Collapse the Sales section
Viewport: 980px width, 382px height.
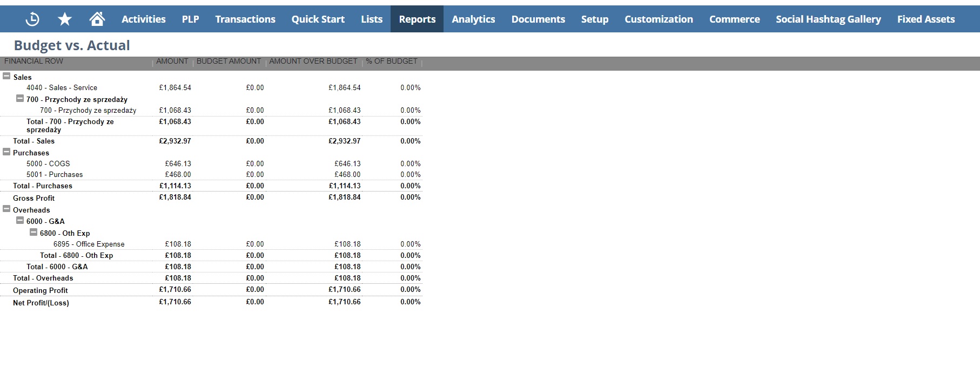[x=6, y=77]
